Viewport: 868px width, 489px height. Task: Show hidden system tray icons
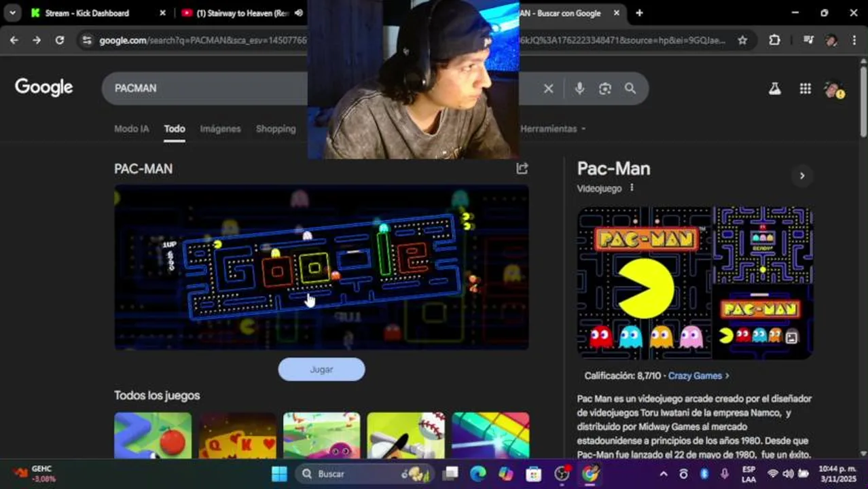click(x=664, y=474)
